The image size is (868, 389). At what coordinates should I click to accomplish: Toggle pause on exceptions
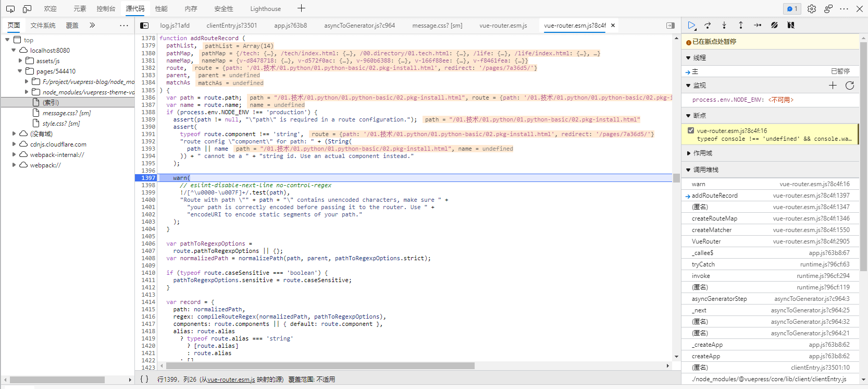791,25
